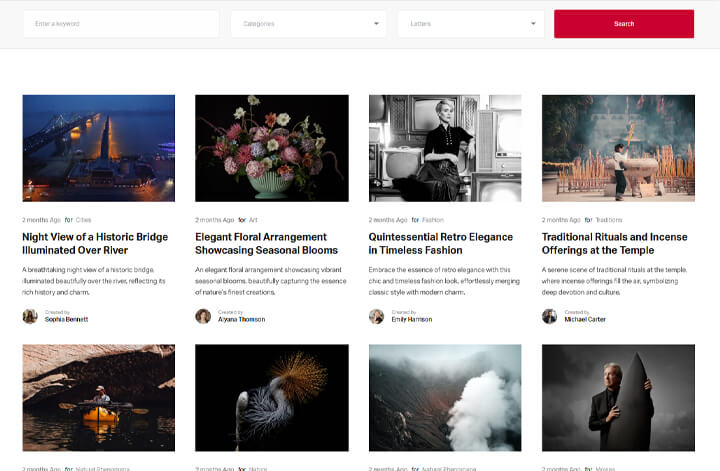Viewport: 720px width, 471px height.
Task: Click Sophia Bennett's avatar icon
Action: [30, 316]
